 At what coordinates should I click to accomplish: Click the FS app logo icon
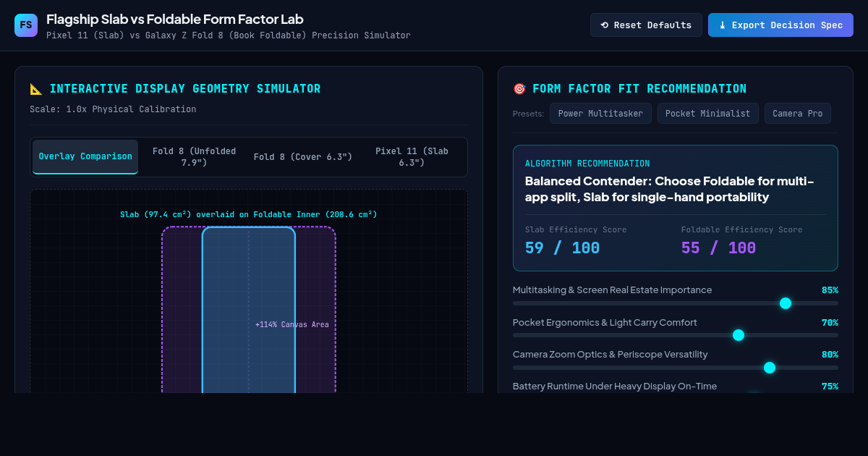(26, 25)
